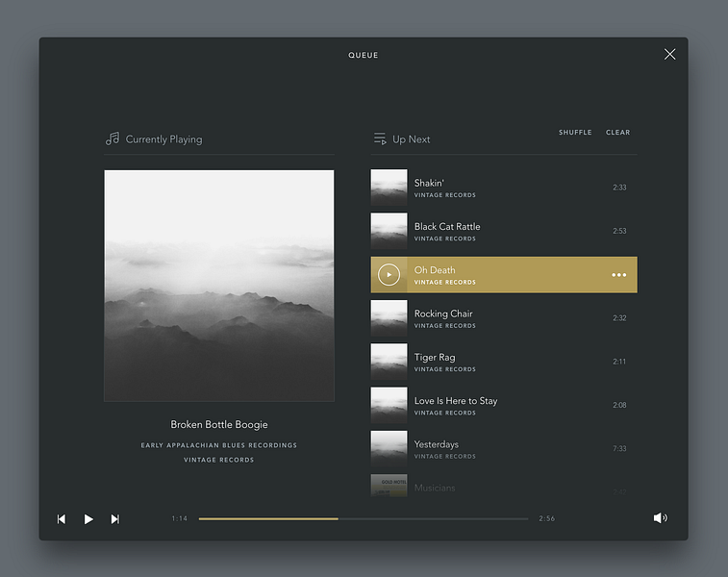Screen dimensions: 728x577
Task: Click the 2:56 total time label
Action: click(547, 518)
